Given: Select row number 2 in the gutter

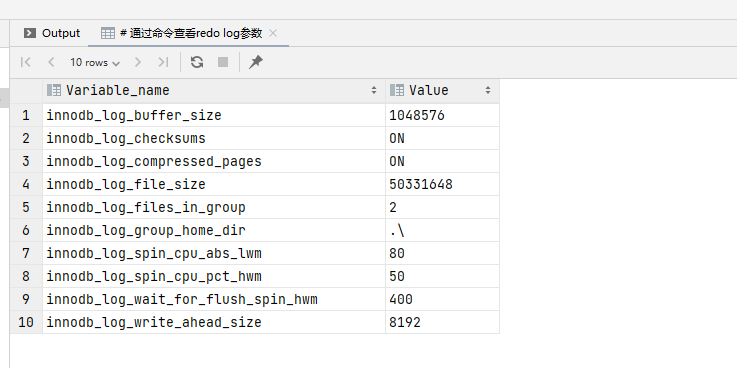Looking at the screenshot, I should (26, 138).
